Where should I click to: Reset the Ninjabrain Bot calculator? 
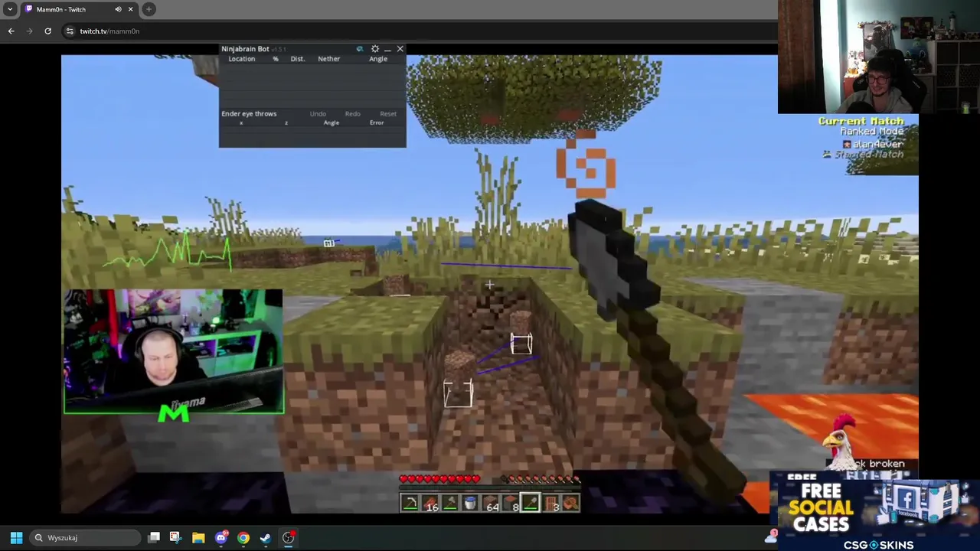tap(388, 114)
